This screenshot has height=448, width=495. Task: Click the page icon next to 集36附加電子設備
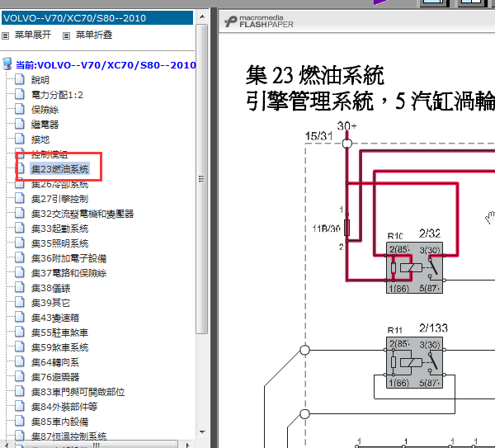click(x=20, y=257)
